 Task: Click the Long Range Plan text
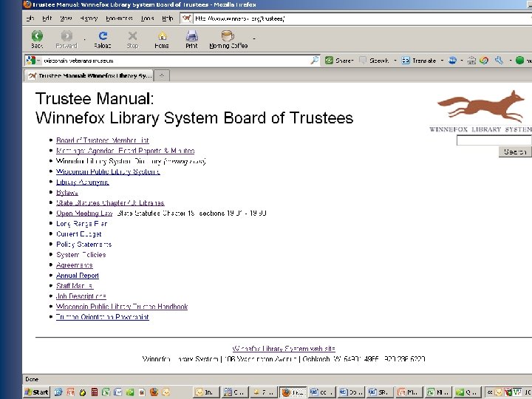point(82,224)
